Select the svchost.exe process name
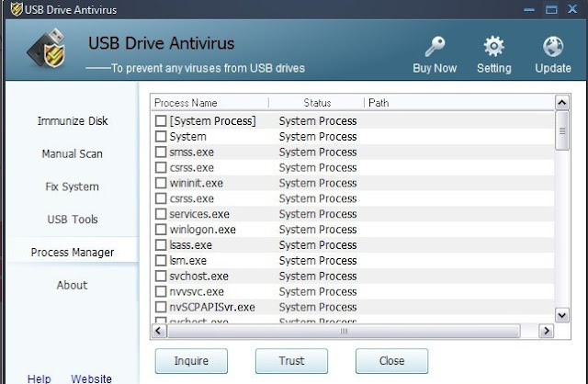Screen dimensions: 588x384 click(x=198, y=276)
